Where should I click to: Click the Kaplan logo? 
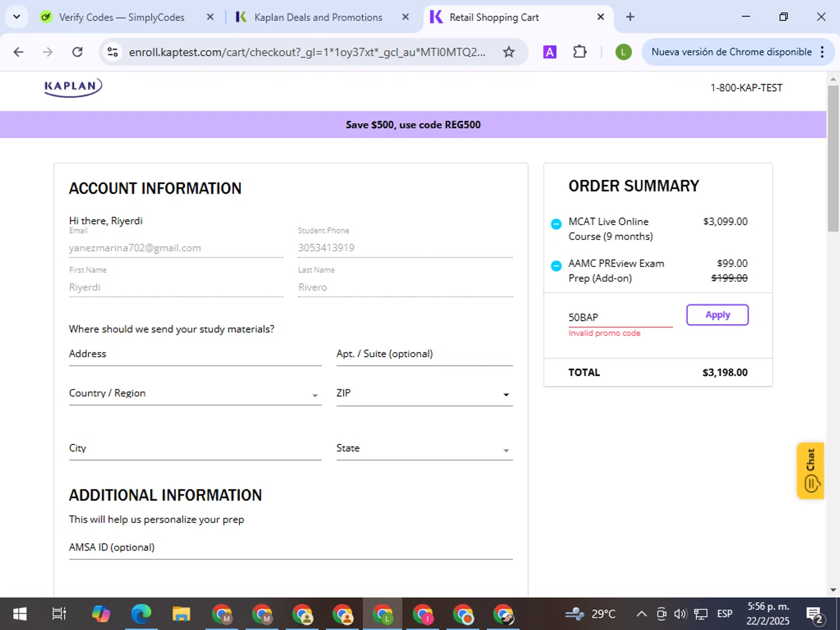point(73,87)
